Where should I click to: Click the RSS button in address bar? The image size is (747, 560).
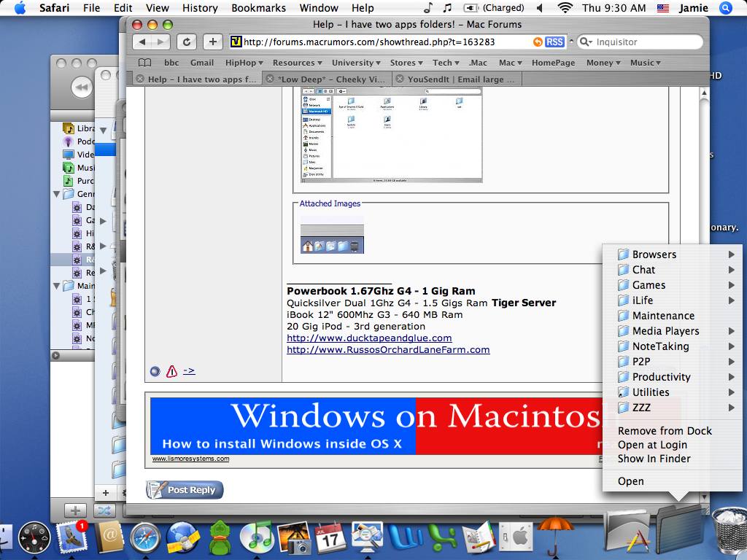(554, 42)
